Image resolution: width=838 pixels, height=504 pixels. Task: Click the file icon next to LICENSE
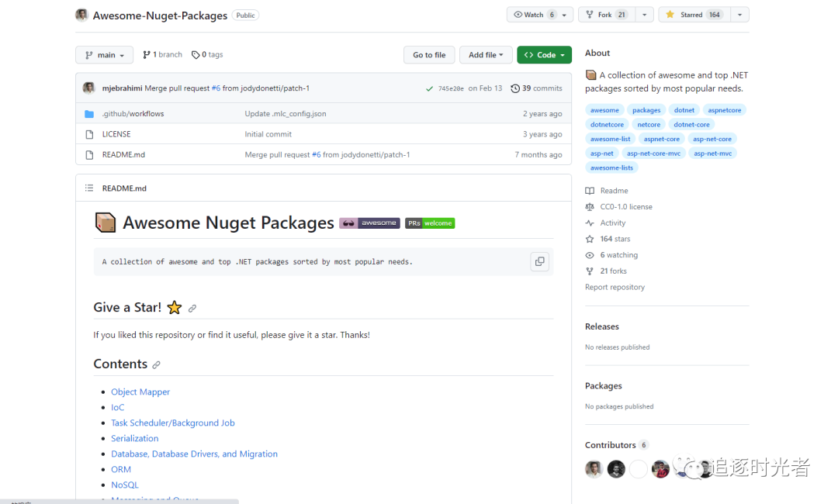click(89, 134)
